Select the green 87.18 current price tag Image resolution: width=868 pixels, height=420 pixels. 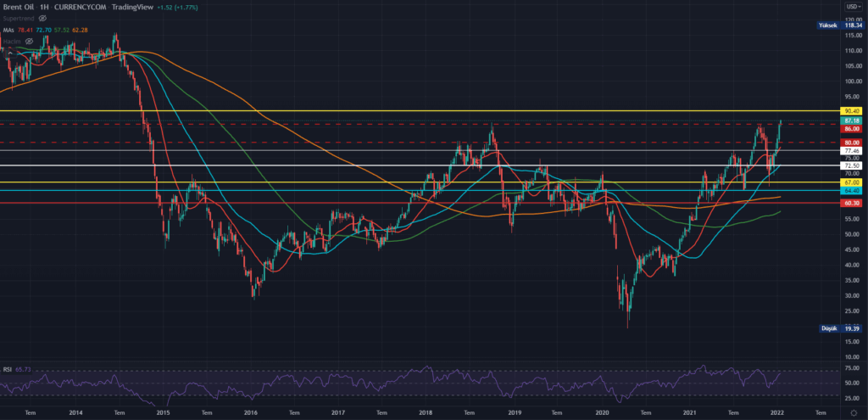tap(852, 121)
